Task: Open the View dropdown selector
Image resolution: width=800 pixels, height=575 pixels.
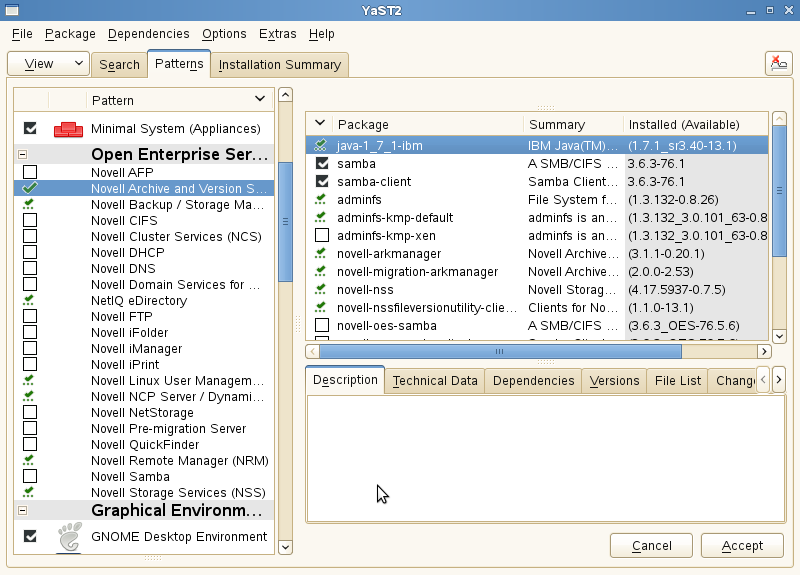Action: click(48, 64)
